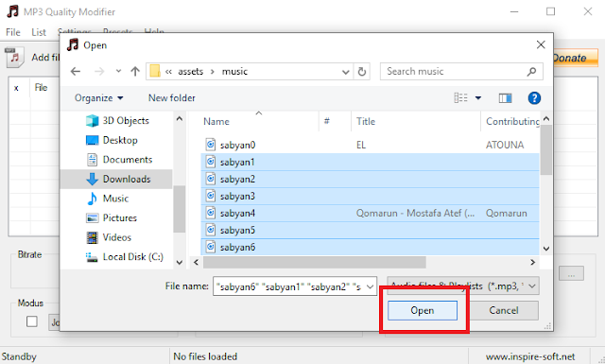Refresh the music folder listing

[x=361, y=72]
